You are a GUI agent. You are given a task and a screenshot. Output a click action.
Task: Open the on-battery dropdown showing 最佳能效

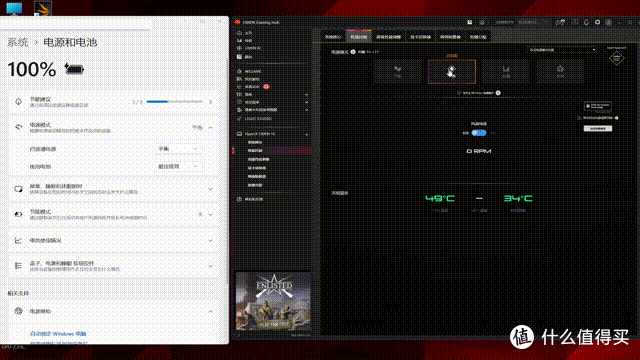point(177,167)
